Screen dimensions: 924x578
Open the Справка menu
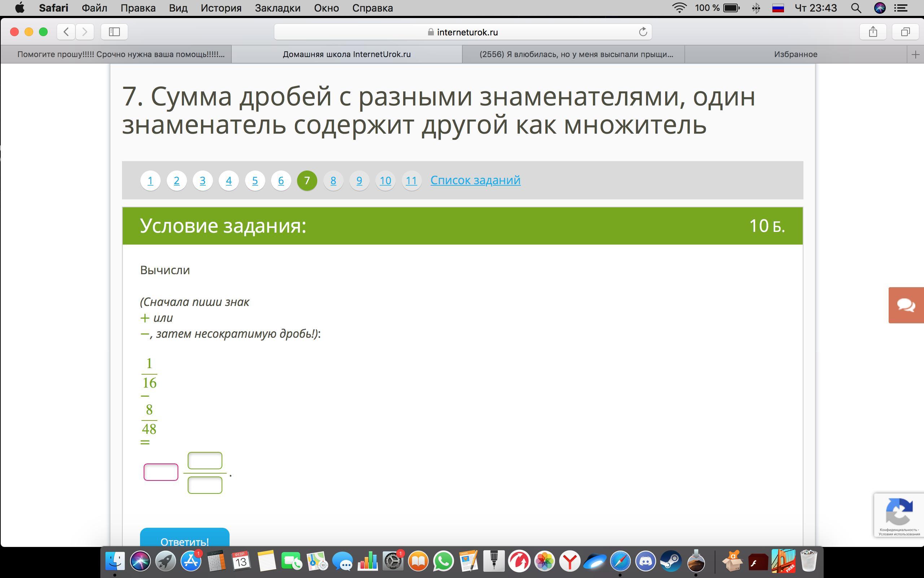click(x=372, y=8)
